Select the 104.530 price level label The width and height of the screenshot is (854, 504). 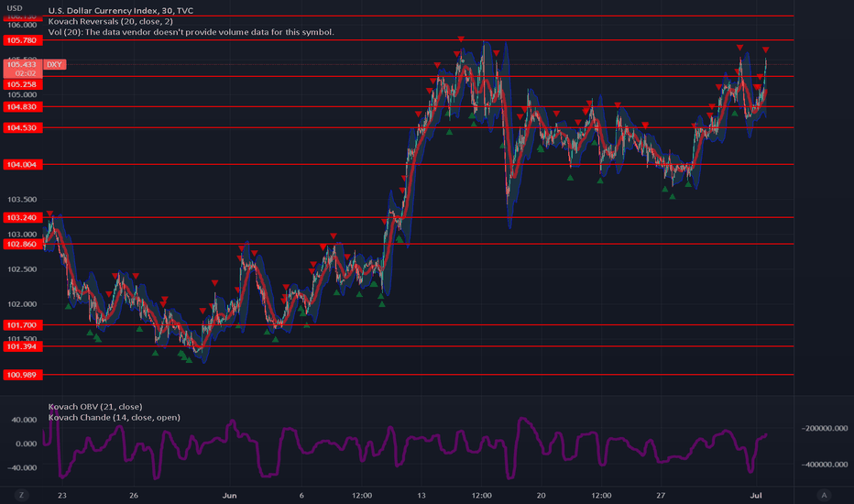point(22,127)
